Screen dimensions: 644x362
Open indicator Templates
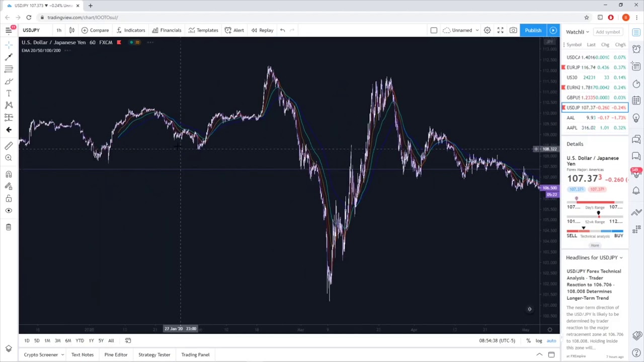[x=203, y=30]
